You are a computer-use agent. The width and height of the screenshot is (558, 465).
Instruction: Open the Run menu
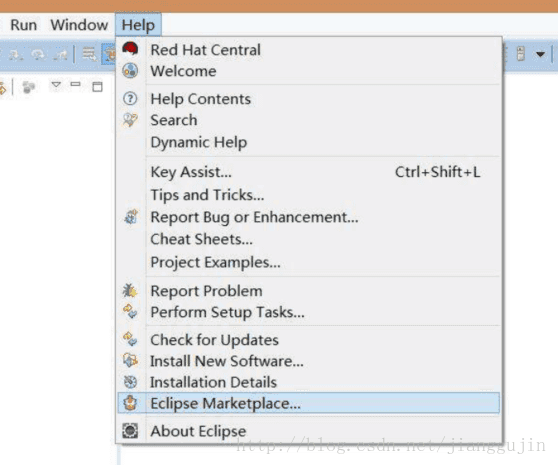(x=23, y=25)
